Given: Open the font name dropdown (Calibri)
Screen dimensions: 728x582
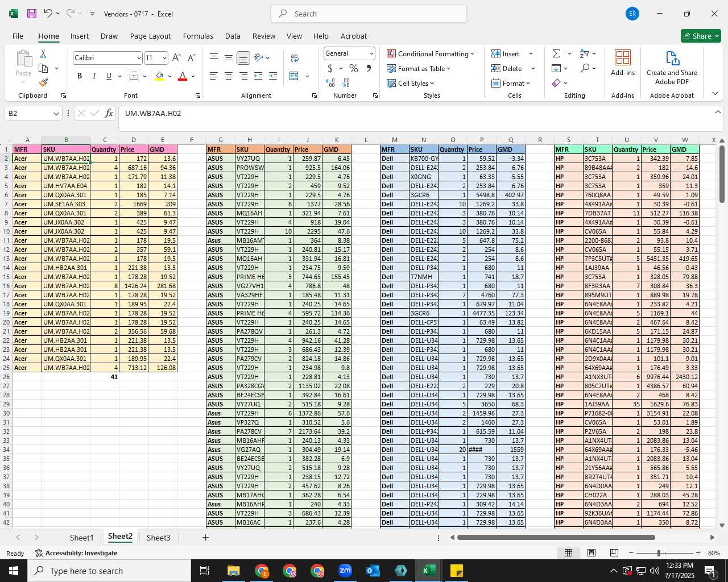Looking at the screenshot, I should (138, 58).
